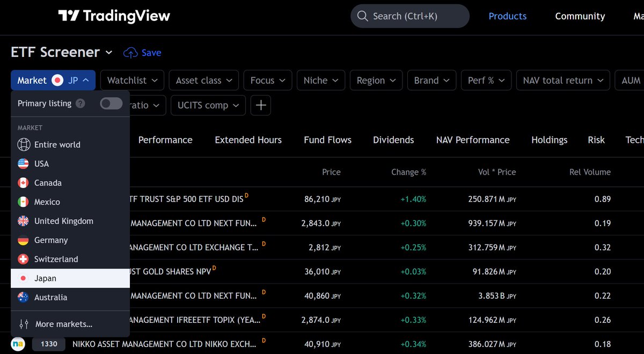The width and height of the screenshot is (644, 354).
Task: Open the Community navigation link
Action: pos(580,16)
